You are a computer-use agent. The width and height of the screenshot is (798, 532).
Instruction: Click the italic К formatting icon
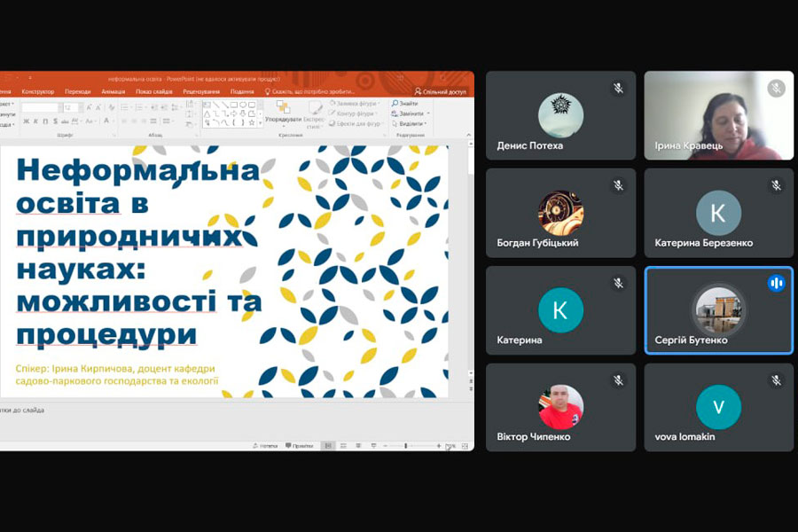point(36,121)
